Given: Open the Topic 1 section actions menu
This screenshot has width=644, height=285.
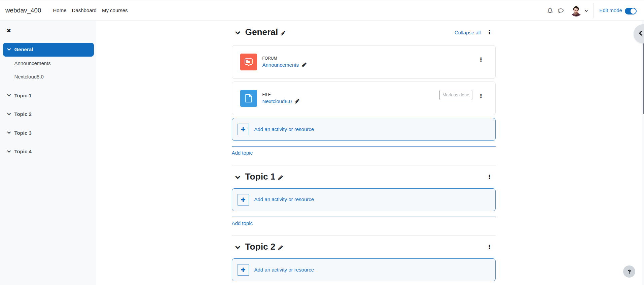Looking at the screenshot, I should (x=489, y=177).
